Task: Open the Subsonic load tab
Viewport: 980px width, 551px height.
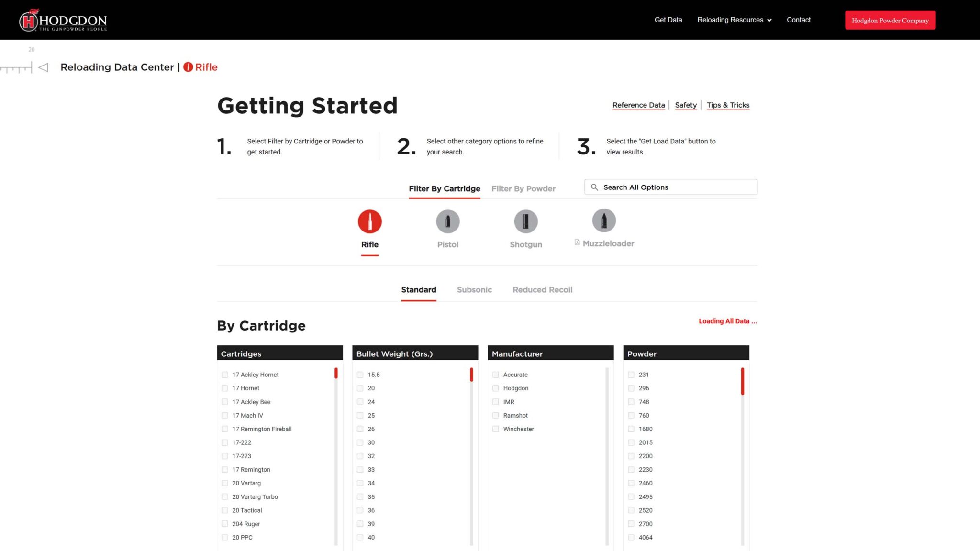Action: point(474,290)
